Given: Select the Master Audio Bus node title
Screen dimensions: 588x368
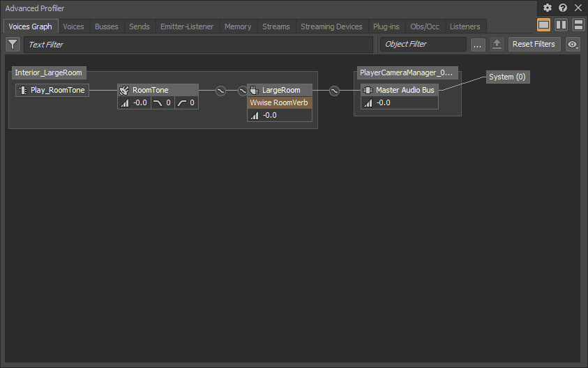Looking at the screenshot, I should (x=405, y=90).
